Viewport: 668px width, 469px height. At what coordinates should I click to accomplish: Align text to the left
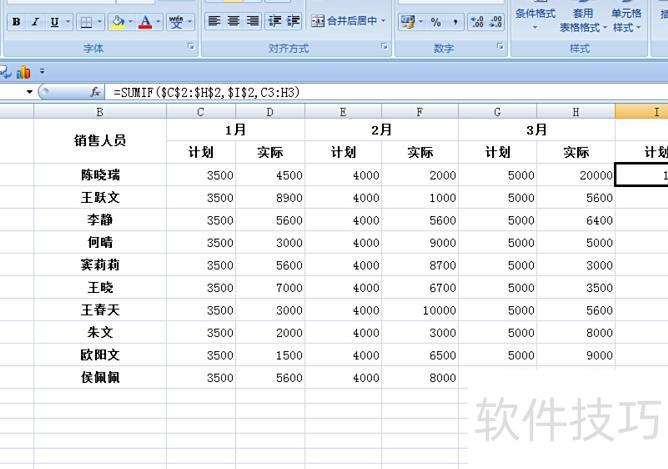214,21
